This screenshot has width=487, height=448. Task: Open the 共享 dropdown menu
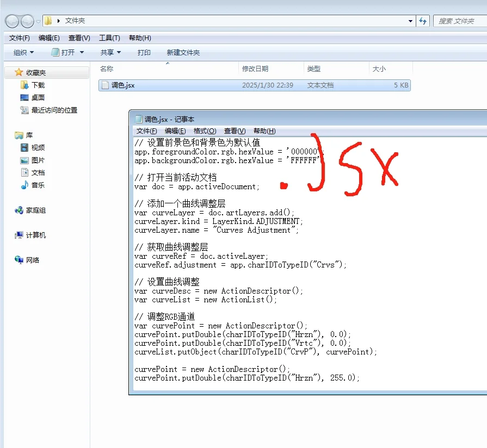pos(110,52)
